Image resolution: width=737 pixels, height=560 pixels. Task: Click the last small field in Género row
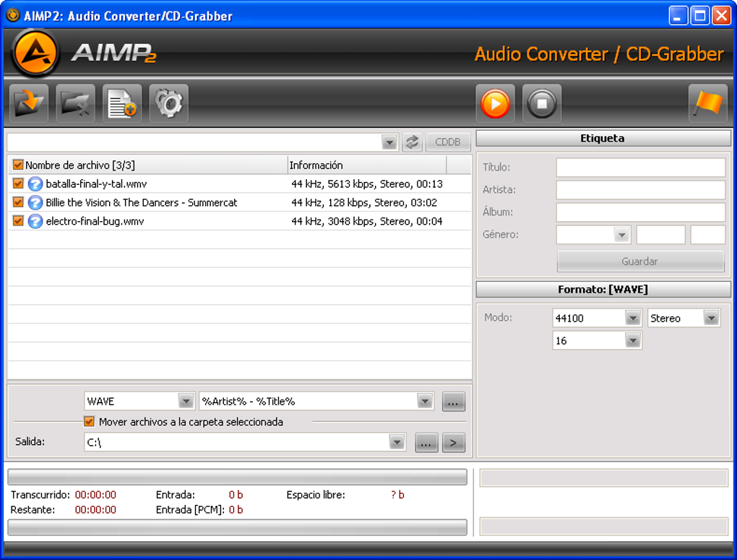(707, 234)
